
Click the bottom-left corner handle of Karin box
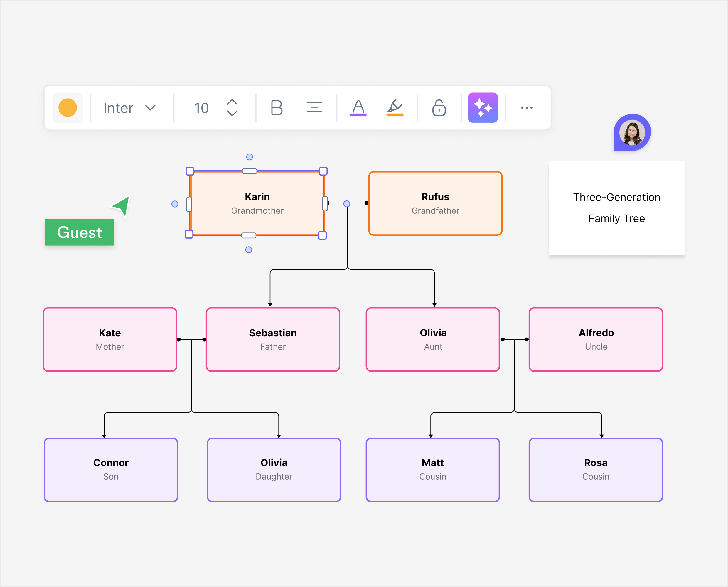point(189,234)
